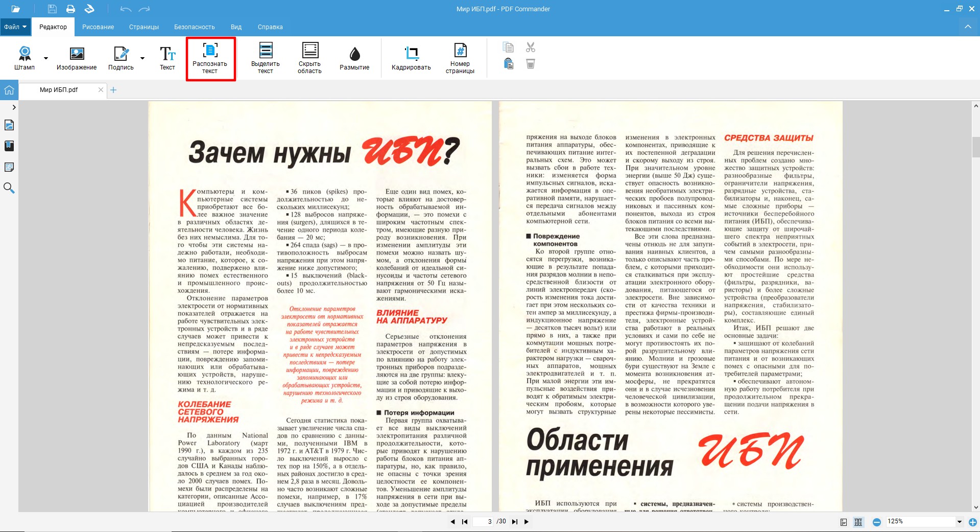
Task: Open bookmarks panel in sidebar
Action: coord(9,146)
